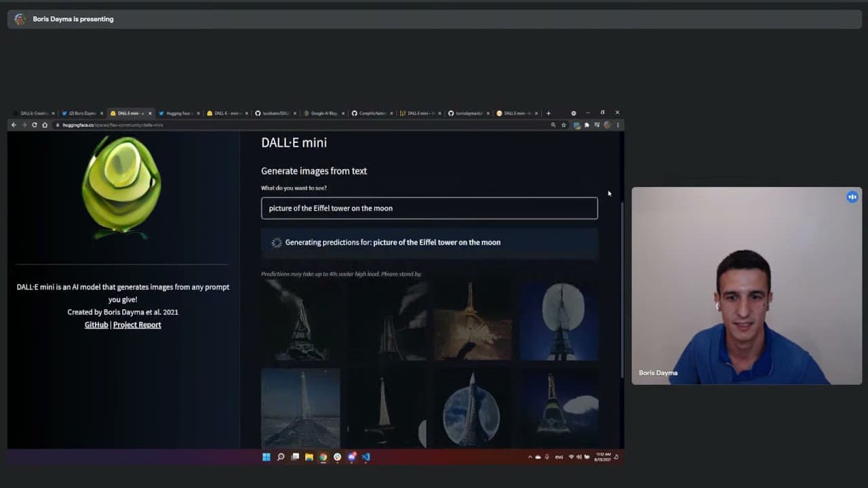Switch to the CompVis GitHub tab

pos(372,113)
